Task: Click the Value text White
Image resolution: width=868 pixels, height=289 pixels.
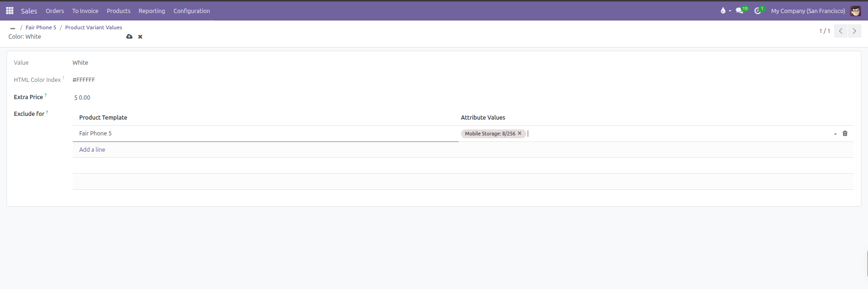Action: (80, 62)
